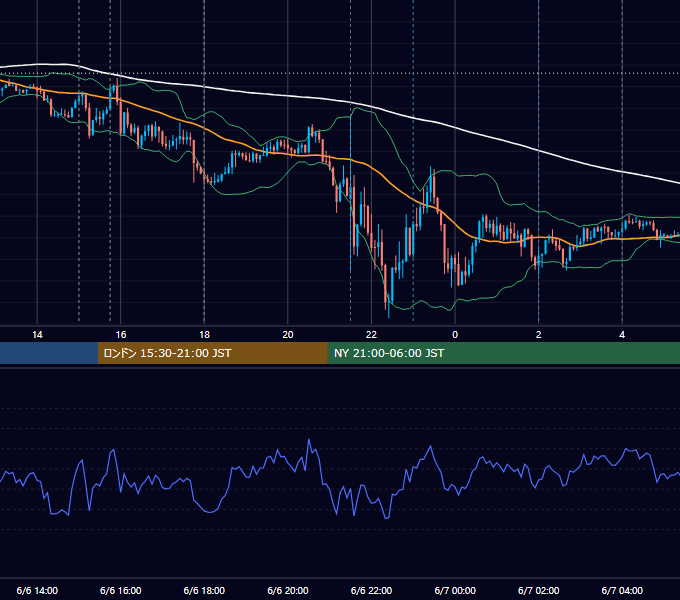
Task: Click the 16 hour axis label
Action: coord(121,335)
